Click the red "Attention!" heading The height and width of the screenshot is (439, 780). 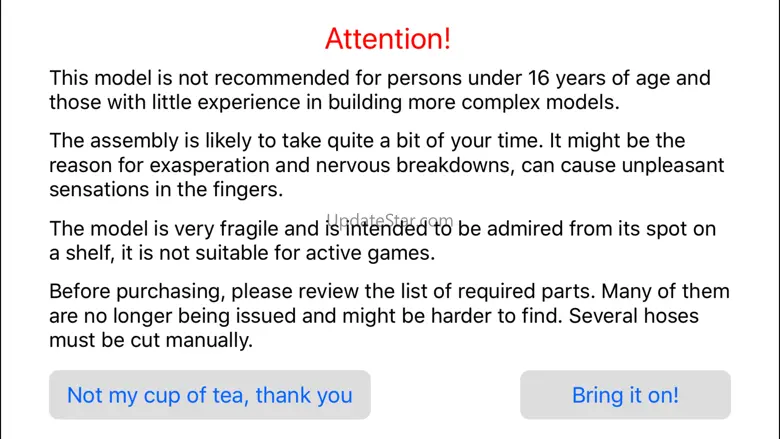coord(388,39)
